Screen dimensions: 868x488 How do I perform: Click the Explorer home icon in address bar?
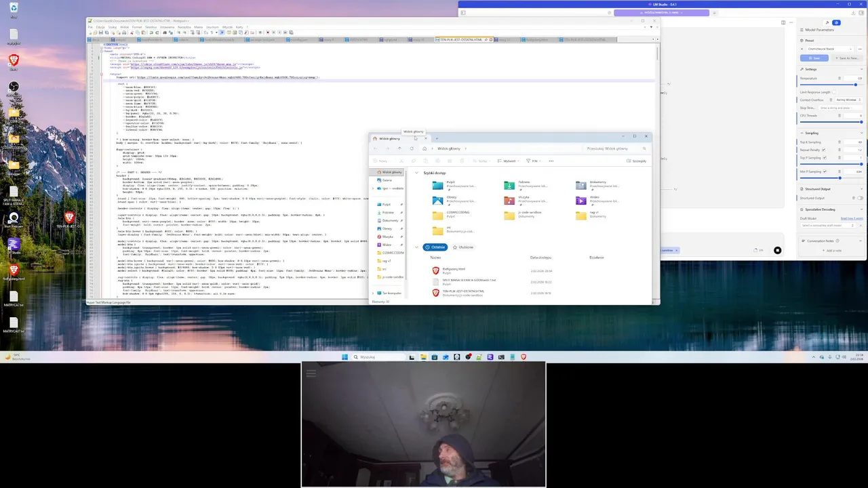425,148
